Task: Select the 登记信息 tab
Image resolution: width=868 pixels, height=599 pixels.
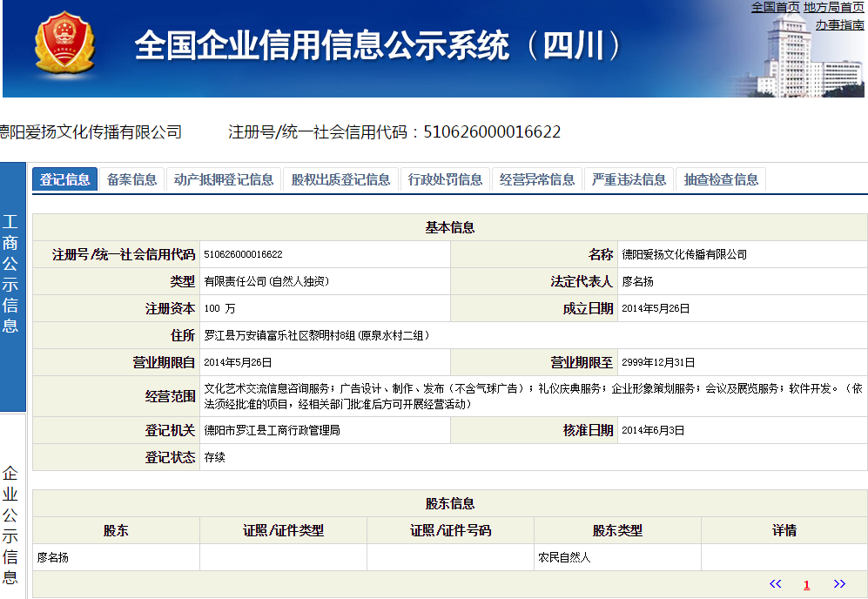Action: click(64, 179)
